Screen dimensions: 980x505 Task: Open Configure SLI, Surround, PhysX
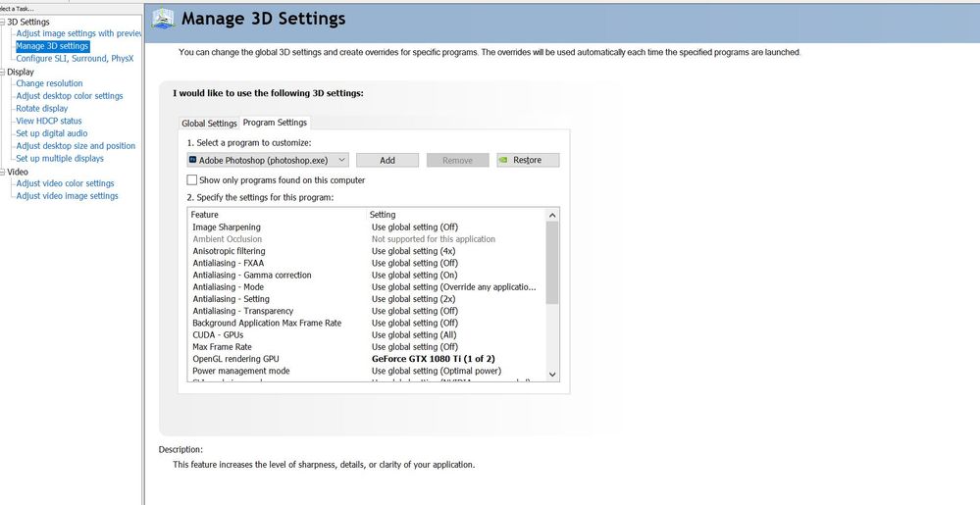coord(75,59)
